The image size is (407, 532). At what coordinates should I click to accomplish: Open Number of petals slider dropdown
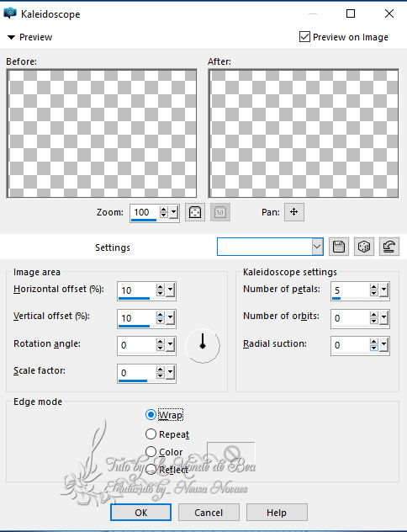(x=383, y=290)
